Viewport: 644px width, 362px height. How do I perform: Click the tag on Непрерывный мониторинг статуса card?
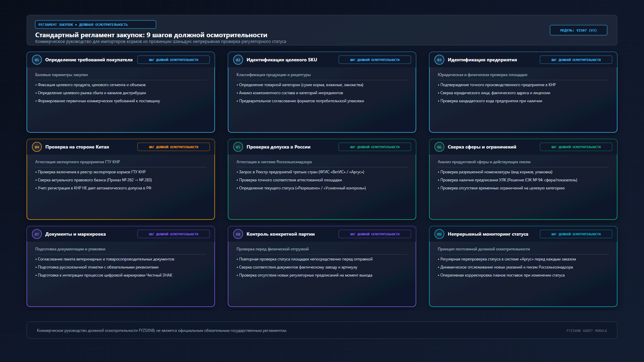(x=576, y=234)
